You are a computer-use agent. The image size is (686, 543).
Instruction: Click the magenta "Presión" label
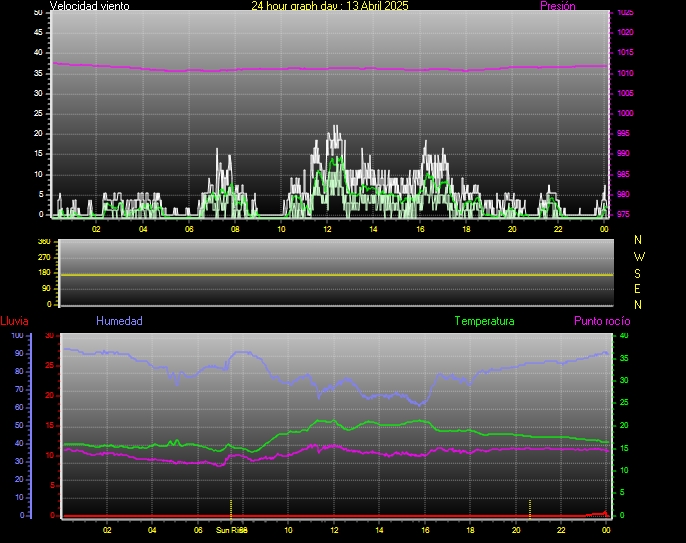(558, 6)
